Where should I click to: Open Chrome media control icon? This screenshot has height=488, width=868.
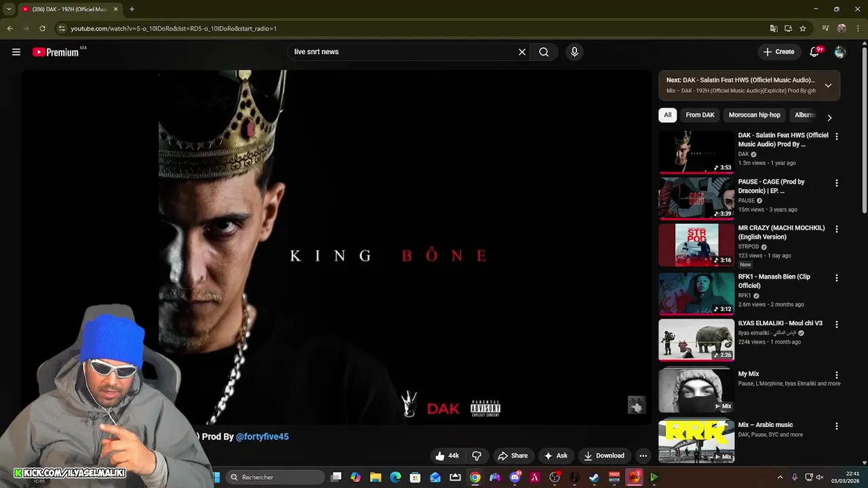pyautogui.click(x=825, y=28)
